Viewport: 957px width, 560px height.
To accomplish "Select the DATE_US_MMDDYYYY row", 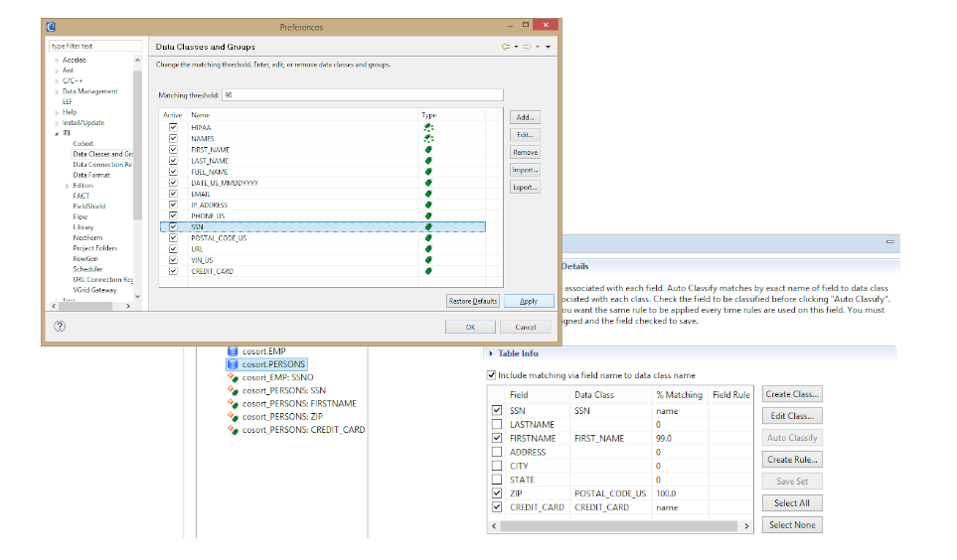I will (x=322, y=183).
